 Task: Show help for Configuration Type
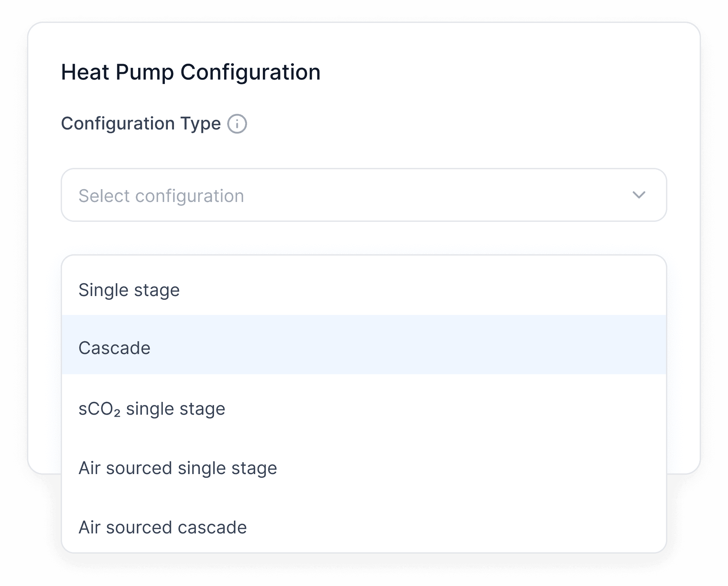point(237,124)
